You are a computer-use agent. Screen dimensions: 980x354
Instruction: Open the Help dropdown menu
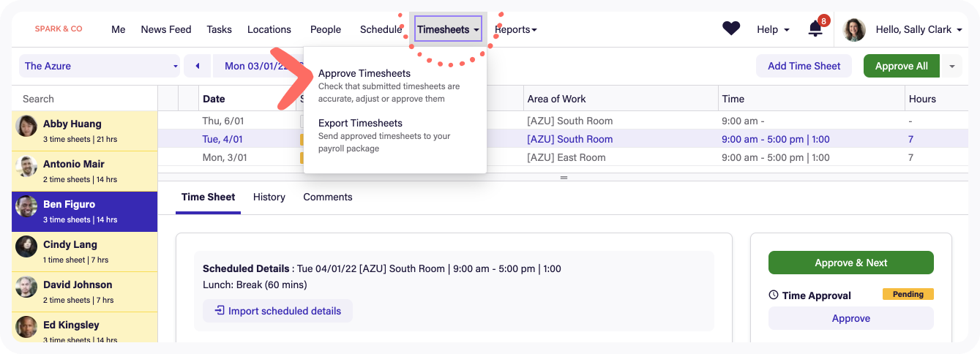coord(773,29)
